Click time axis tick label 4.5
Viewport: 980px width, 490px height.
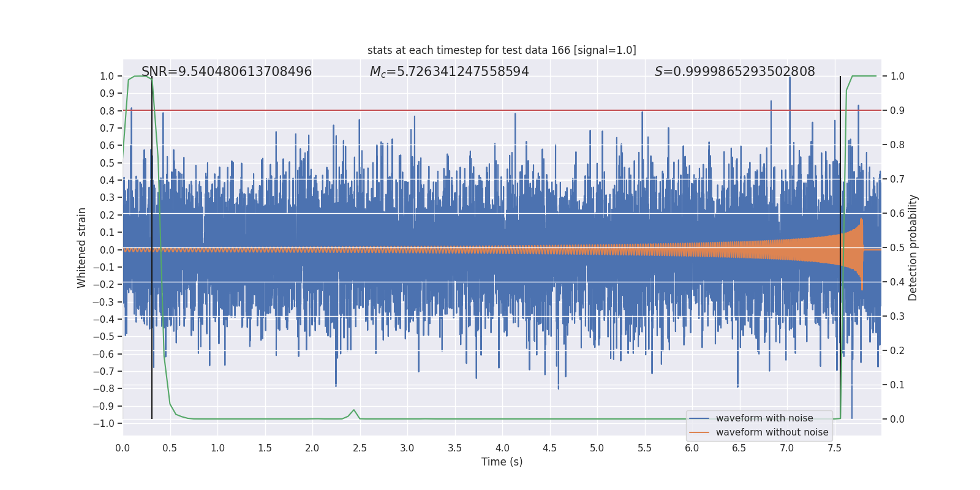coord(549,448)
